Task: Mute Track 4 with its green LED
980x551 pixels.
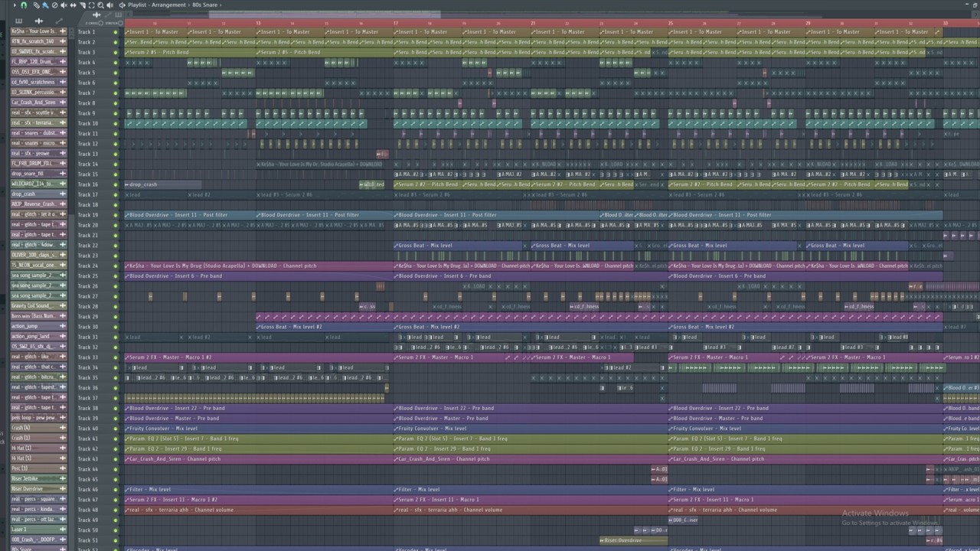Action: 116,63
